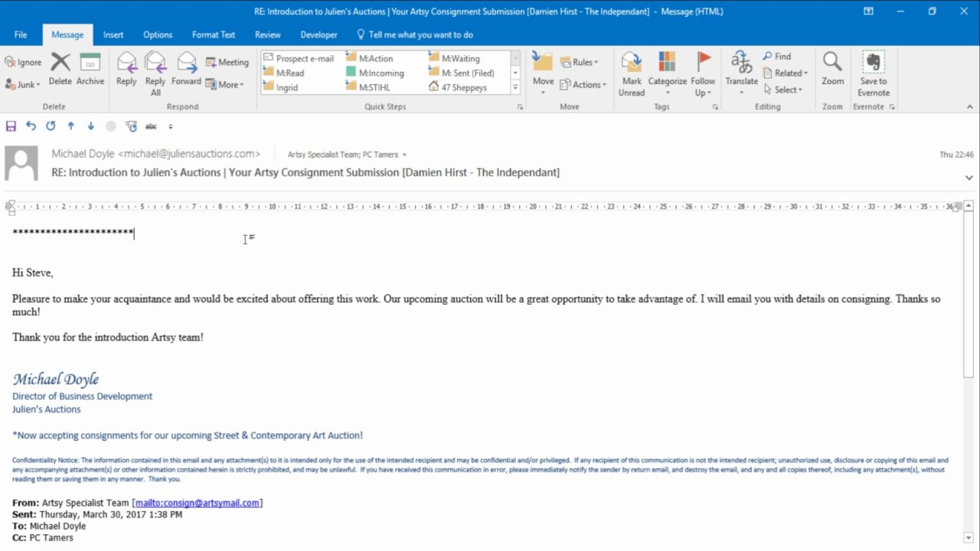980x551 pixels.
Task: Reply to Michael Doyle
Action: coord(126,70)
